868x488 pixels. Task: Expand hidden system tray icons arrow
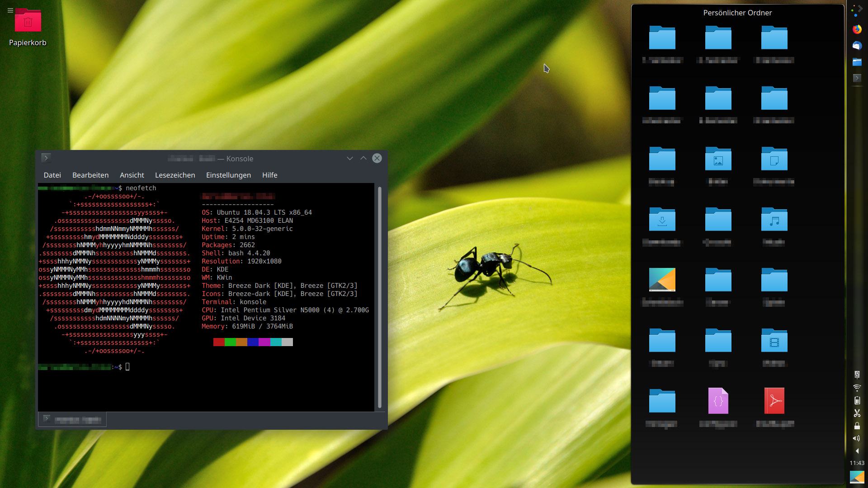point(857,451)
